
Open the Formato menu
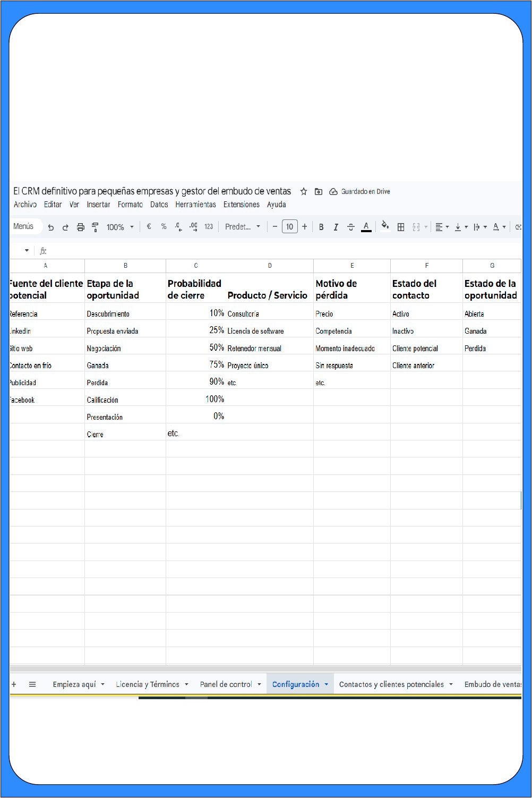pyautogui.click(x=130, y=205)
